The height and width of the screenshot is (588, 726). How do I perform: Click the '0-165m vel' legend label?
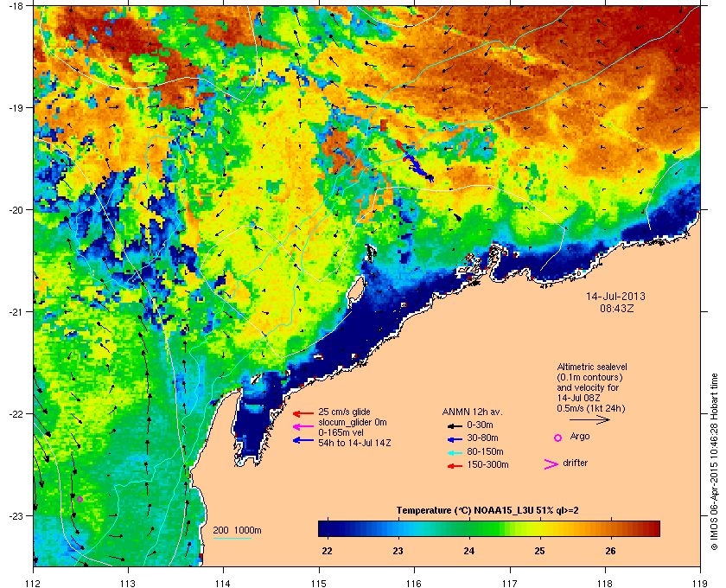[x=341, y=432]
